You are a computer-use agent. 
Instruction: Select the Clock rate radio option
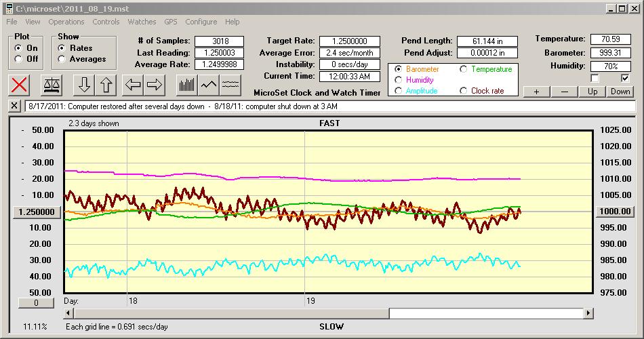click(463, 91)
